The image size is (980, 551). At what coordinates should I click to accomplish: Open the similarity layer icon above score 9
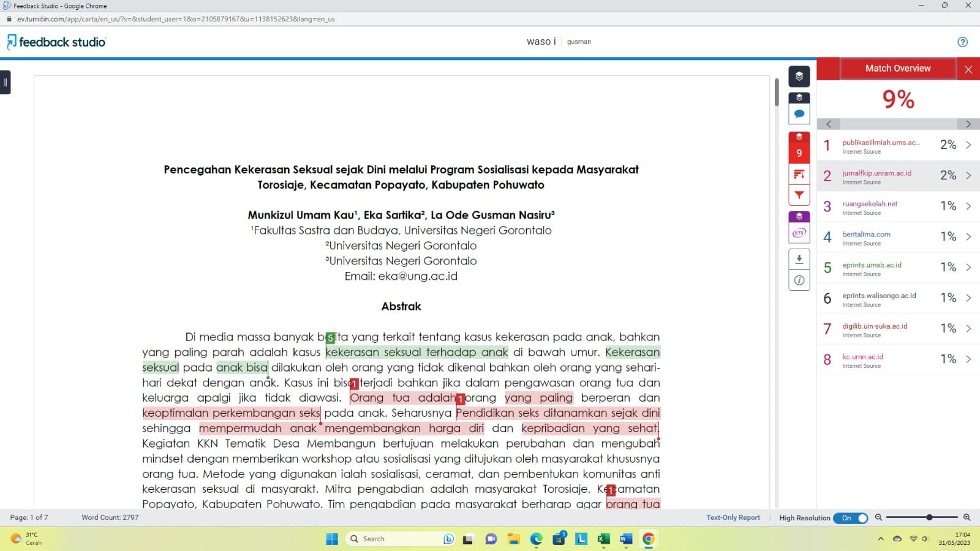(799, 137)
